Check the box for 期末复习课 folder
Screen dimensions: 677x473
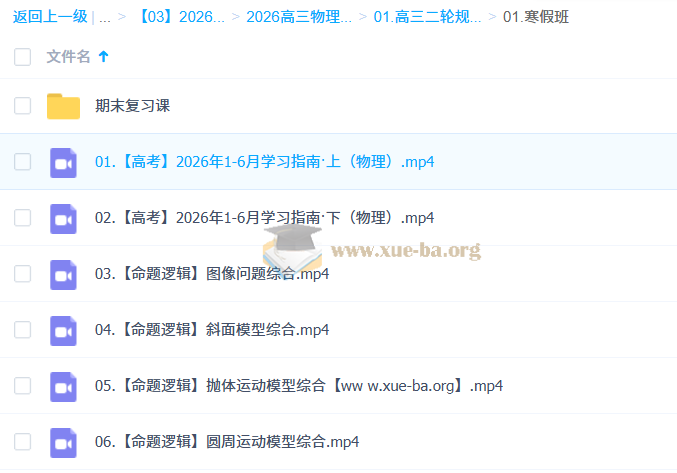22,106
